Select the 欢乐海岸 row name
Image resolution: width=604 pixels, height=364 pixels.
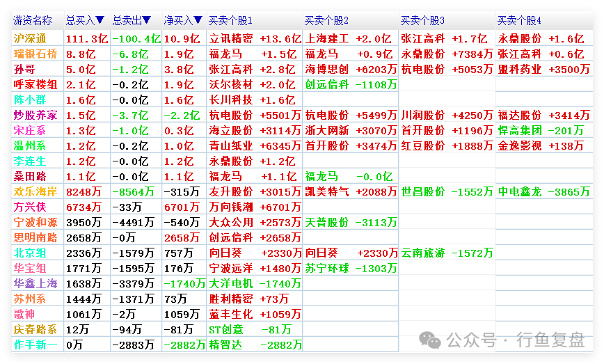coord(35,191)
